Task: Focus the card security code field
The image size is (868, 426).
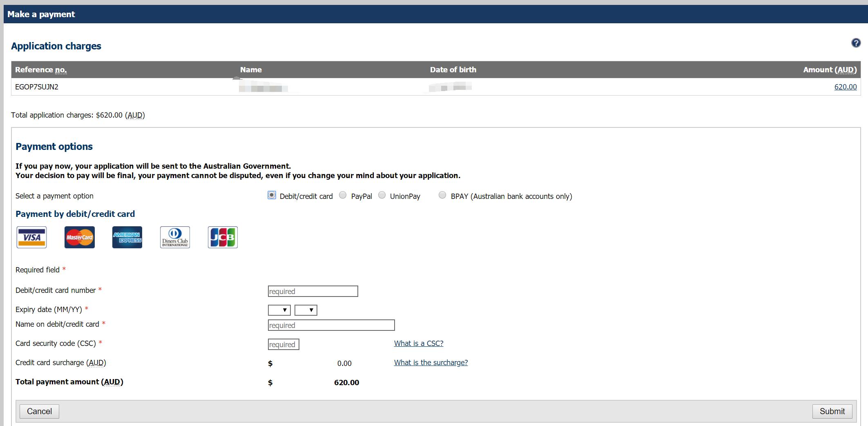Action: (x=283, y=344)
